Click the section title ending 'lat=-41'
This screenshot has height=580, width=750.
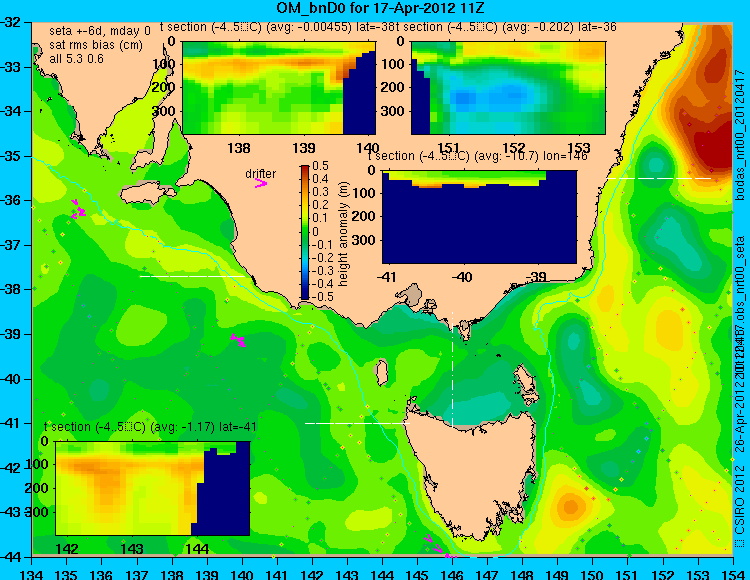[150, 427]
